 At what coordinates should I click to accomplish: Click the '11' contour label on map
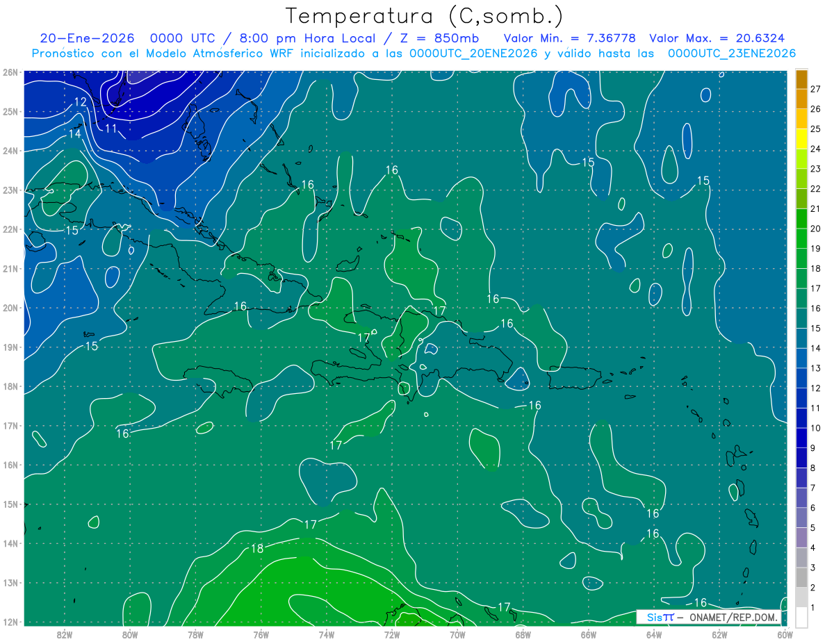(111, 129)
